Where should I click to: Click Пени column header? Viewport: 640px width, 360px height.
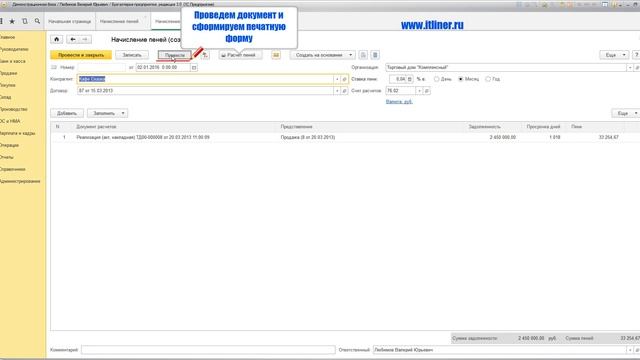coord(577,127)
